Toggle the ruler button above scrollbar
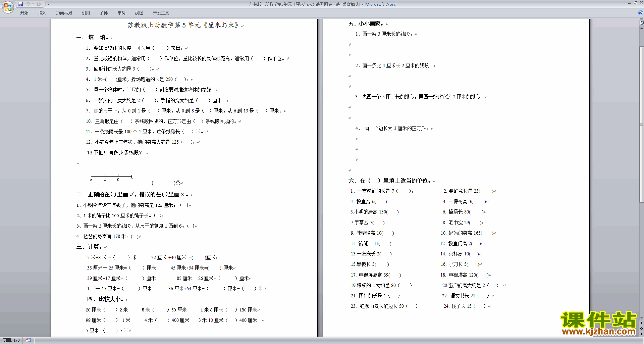This screenshot has height=344, width=644. pyautogui.click(x=642, y=22)
